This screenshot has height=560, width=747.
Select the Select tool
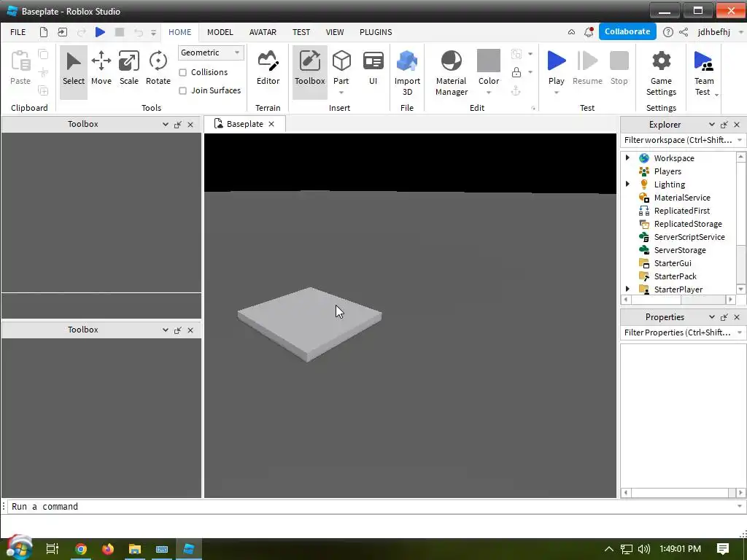point(74,71)
